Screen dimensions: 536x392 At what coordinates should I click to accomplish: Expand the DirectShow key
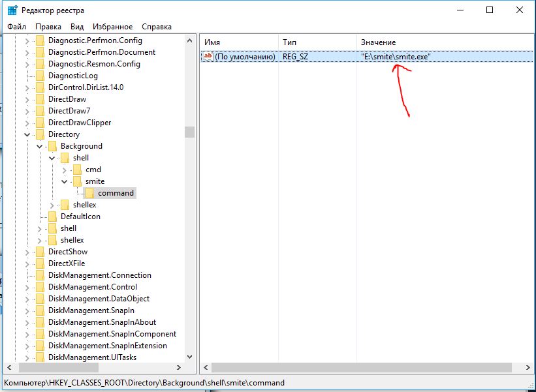point(27,252)
